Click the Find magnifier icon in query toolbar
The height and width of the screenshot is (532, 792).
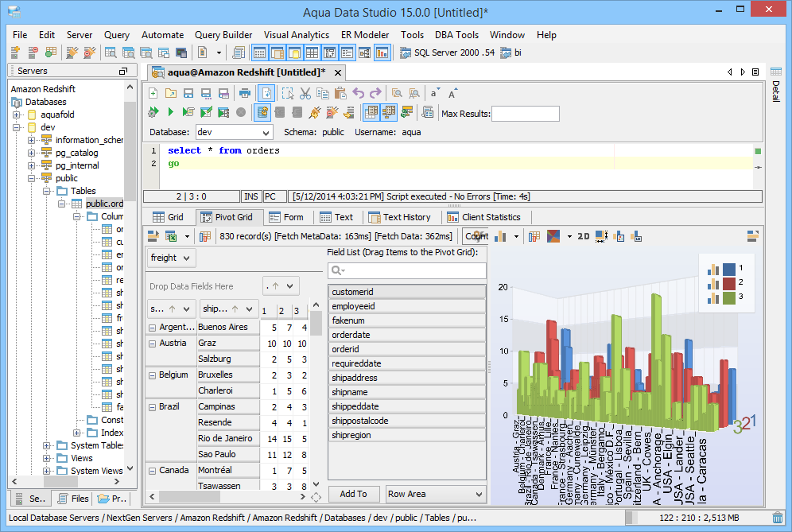pyautogui.click(x=397, y=94)
